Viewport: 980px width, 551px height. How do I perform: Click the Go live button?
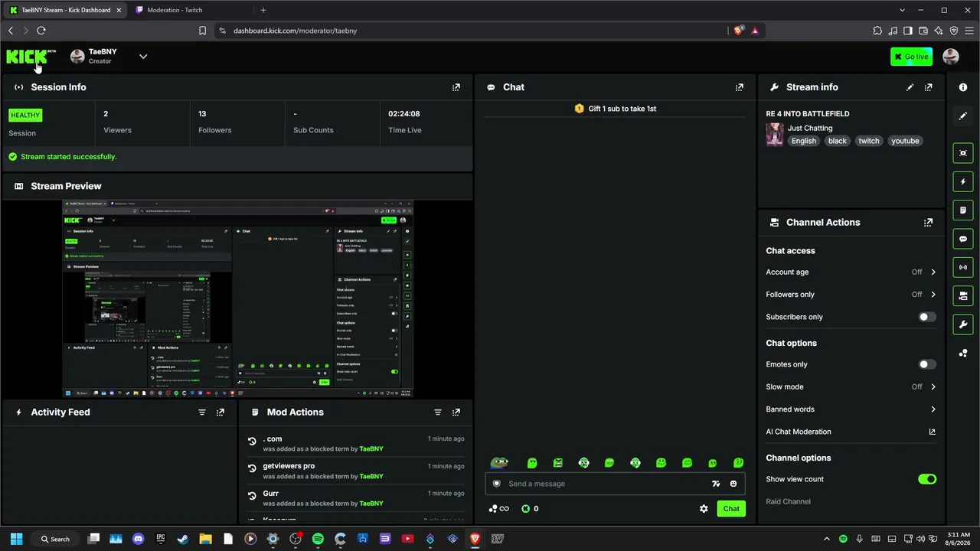911,57
